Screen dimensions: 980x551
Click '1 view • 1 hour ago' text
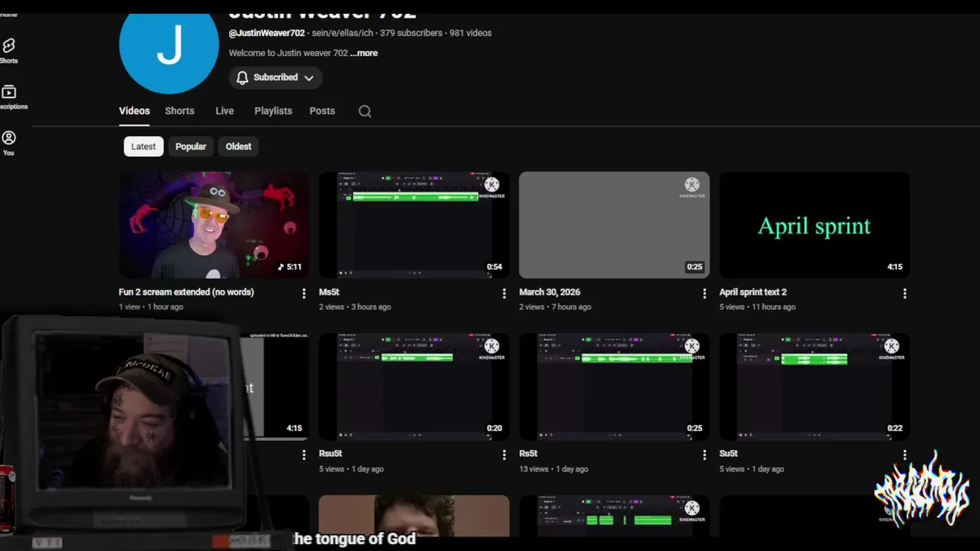click(151, 307)
